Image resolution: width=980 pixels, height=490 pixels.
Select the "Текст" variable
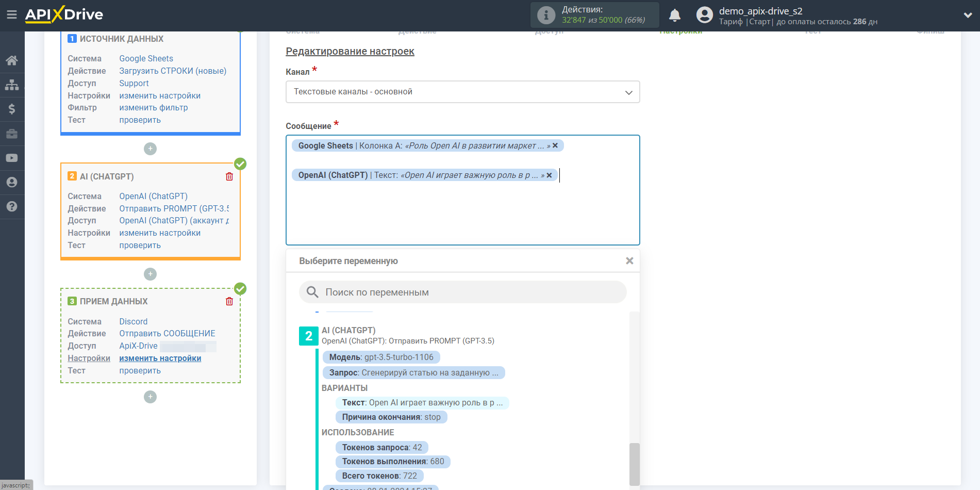(x=422, y=402)
